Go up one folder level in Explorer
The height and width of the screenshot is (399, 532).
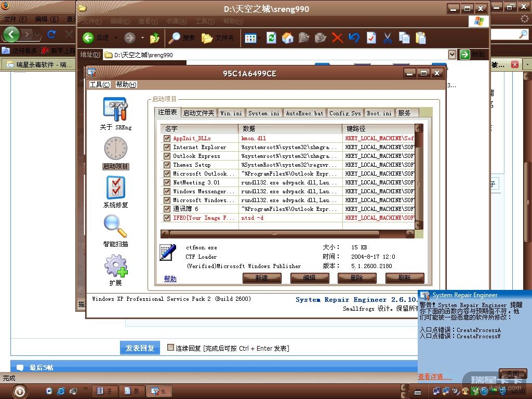(155, 37)
